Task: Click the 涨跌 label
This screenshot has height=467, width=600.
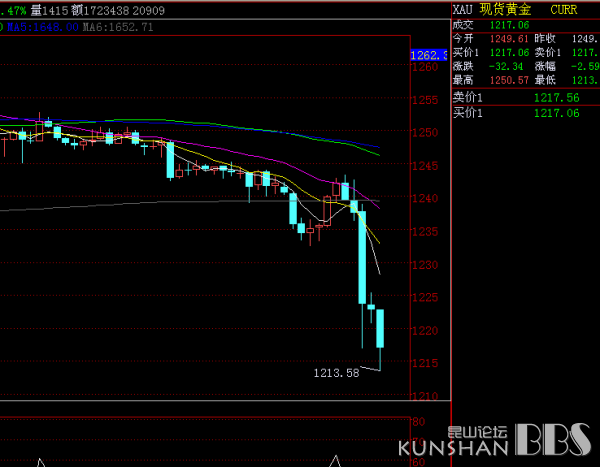Action: [x=463, y=66]
